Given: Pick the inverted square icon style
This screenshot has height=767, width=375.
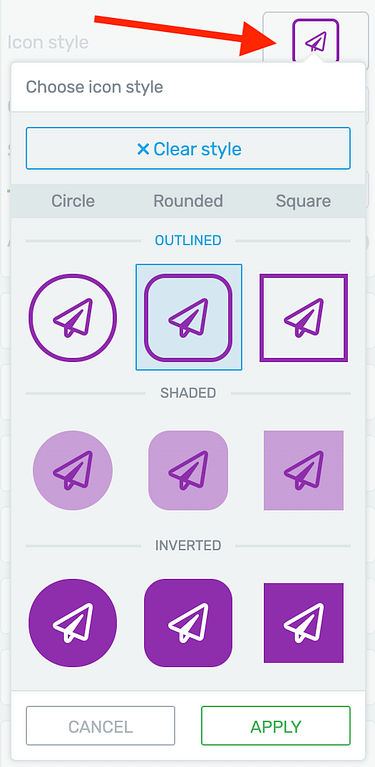Looking at the screenshot, I should pos(304,623).
